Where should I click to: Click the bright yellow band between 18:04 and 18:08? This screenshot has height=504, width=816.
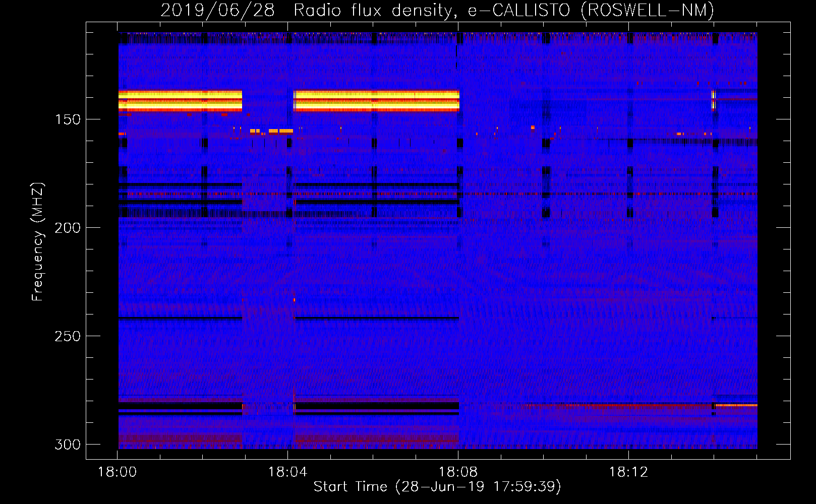[x=377, y=100]
